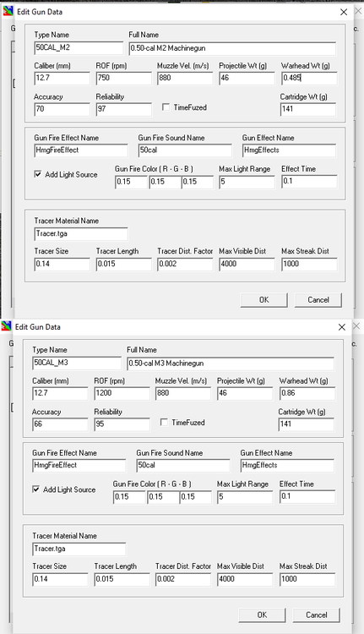Click Projectile Wt field in M2 dialog
The image size is (364, 634).
click(x=247, y=78)
